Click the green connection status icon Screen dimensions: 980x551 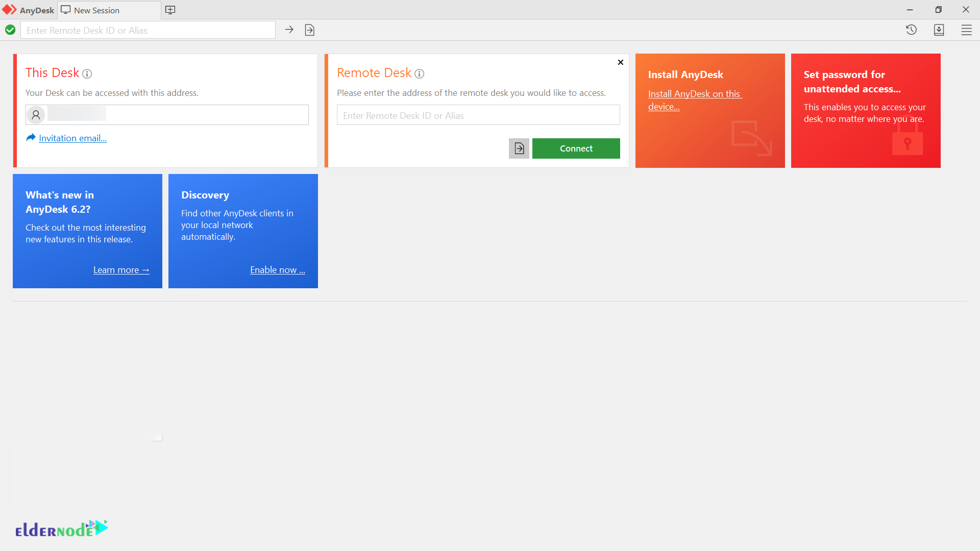[10, 30]
